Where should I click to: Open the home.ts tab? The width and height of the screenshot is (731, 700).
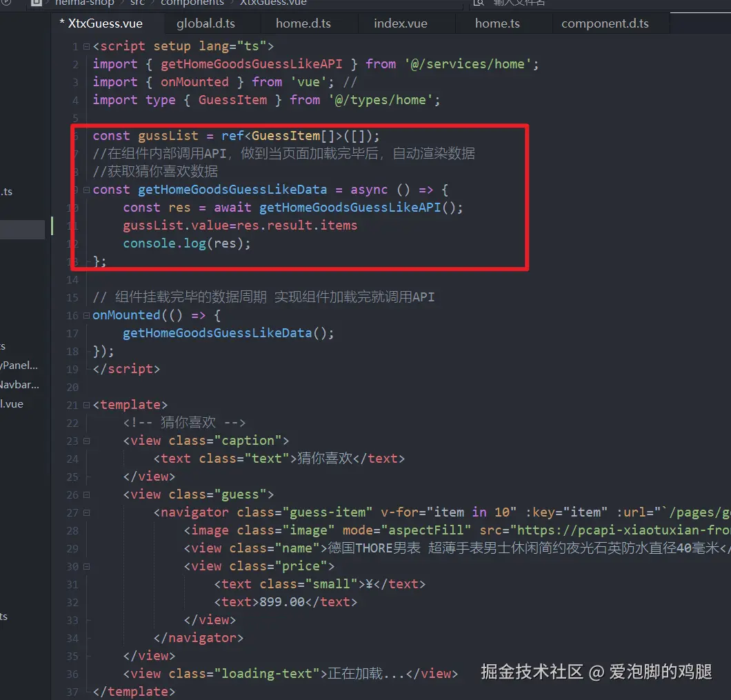[497, 23]
